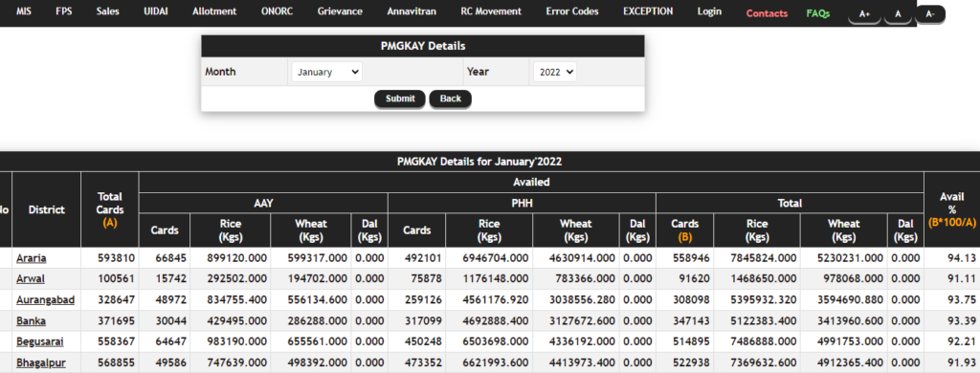Click the Back button
Image resolution: width=980 pixels, height=373 pixels.
[450, 99]
